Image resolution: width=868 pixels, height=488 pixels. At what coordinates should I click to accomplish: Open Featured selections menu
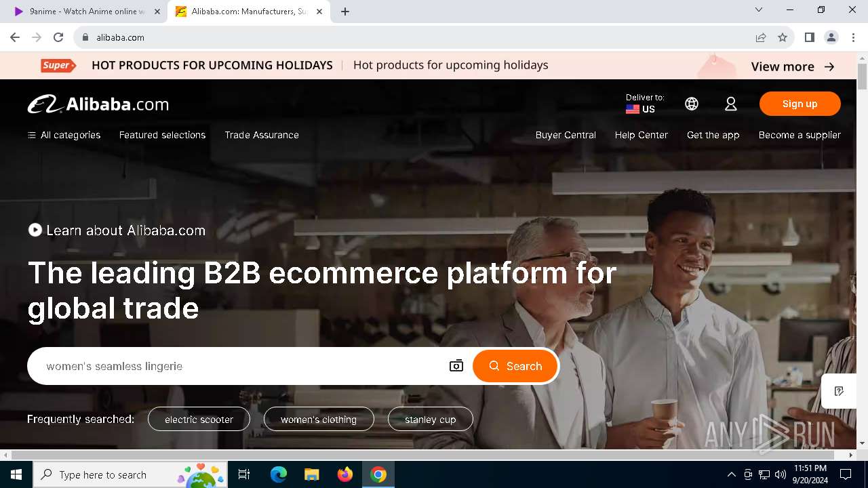coord(162,135)
